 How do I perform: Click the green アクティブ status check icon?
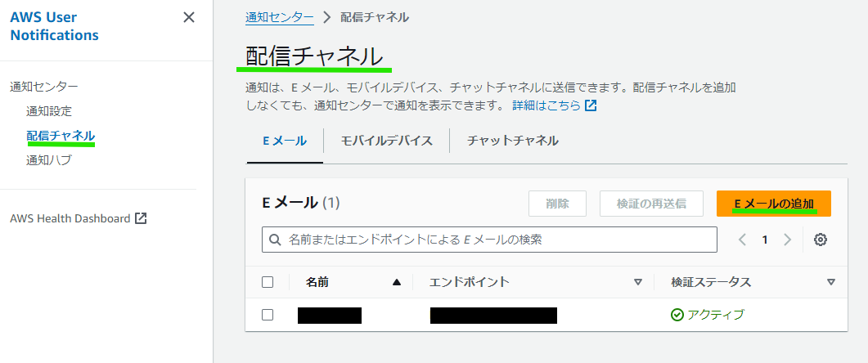pos(677,315)
